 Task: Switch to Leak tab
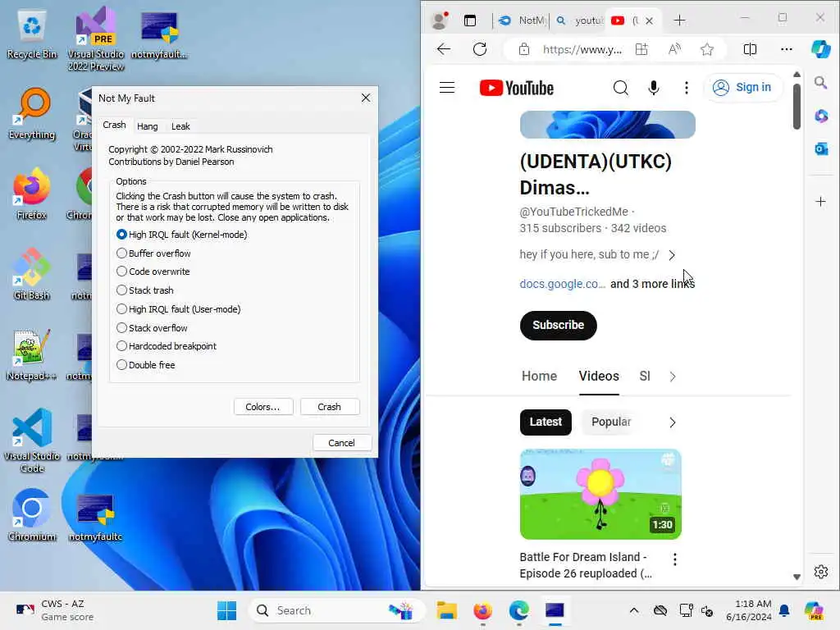coord(180,126)
